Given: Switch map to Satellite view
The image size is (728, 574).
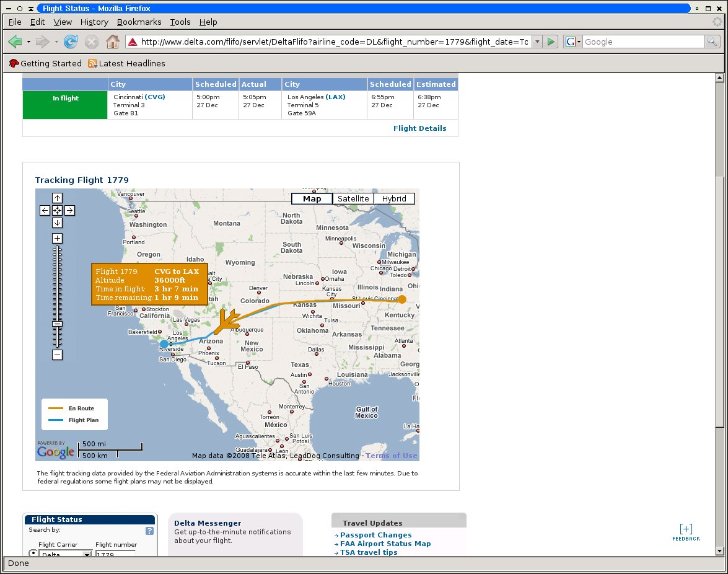Looking at the screenshot, I should point(353,199).
